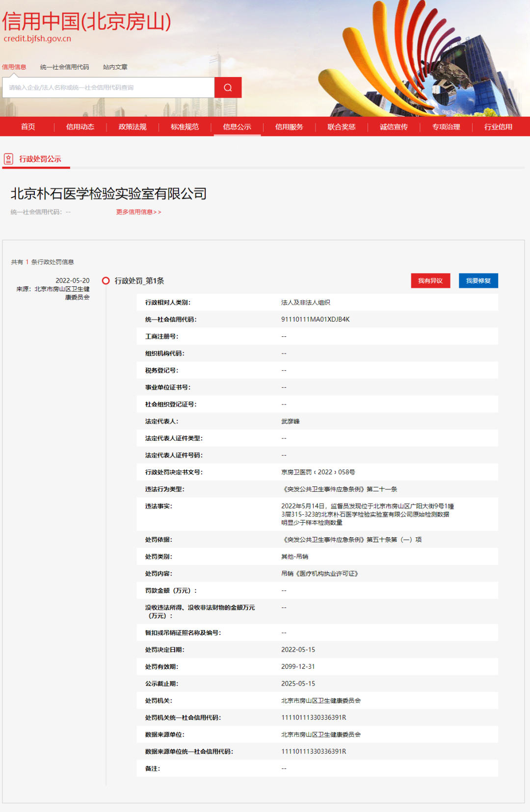The width and height of the screenshot is (530, 812).
Task: Open the 首页 navigation item
Action: tap(28, 127)
